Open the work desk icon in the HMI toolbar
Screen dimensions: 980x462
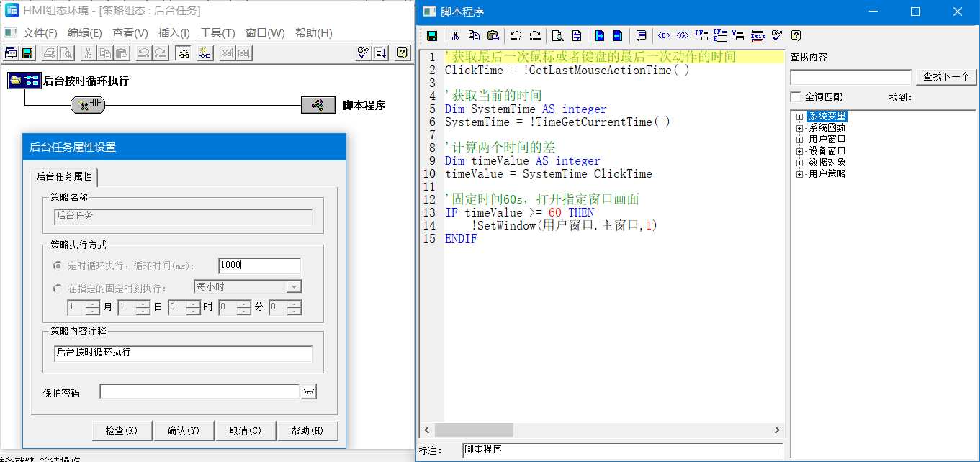pos(11,53)
